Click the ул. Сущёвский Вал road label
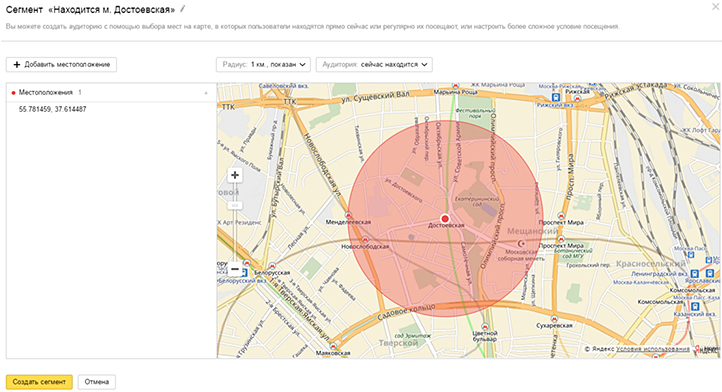 point(375,97)
